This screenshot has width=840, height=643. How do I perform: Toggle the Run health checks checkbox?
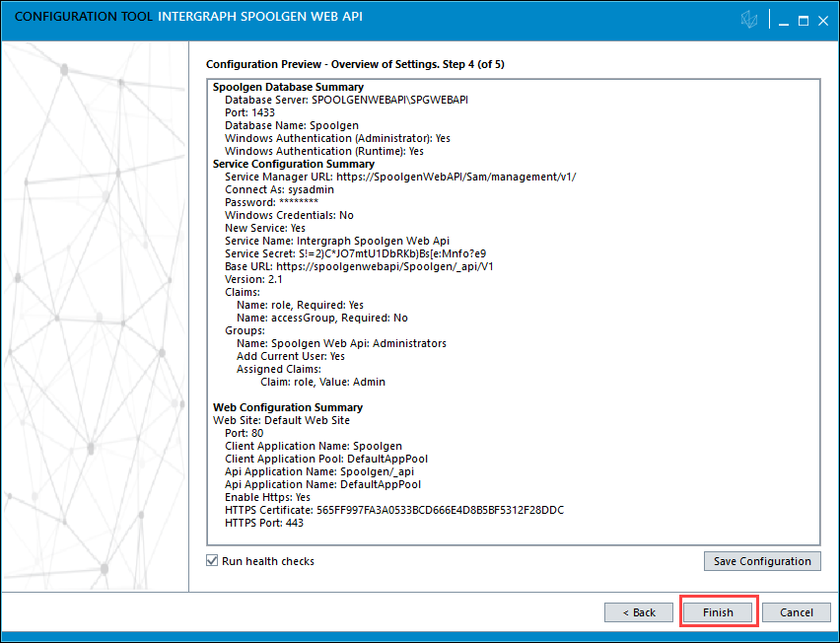click(x=212, y=561)
